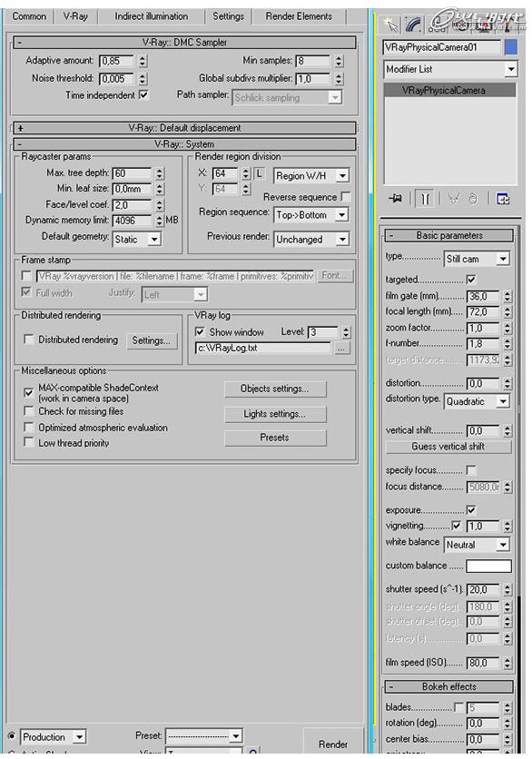Open the Modify panel tab icon
The image size is (532, 759).
pos(413,25)
